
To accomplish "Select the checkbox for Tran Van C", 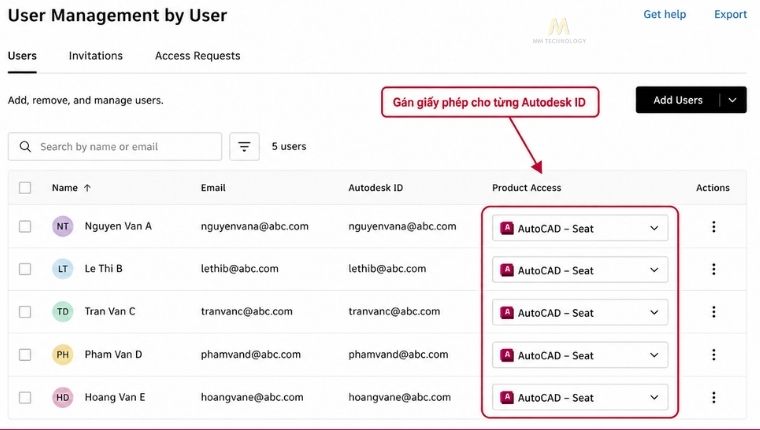I will tap(25, 312).
